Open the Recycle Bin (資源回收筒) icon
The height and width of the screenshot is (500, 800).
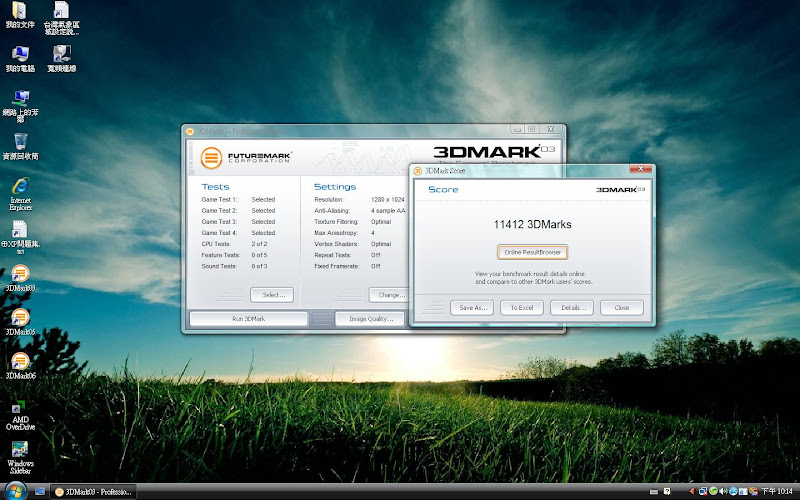(20, 146)
